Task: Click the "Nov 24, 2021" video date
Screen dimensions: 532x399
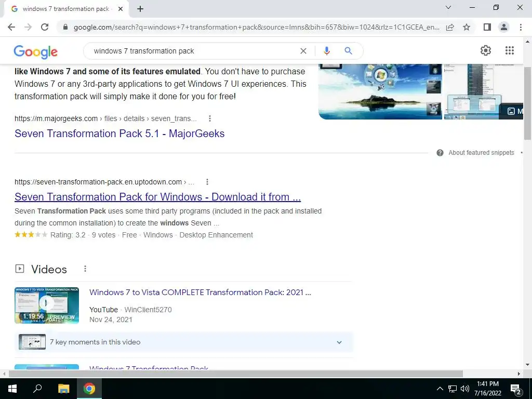Action: click(111, 320)
